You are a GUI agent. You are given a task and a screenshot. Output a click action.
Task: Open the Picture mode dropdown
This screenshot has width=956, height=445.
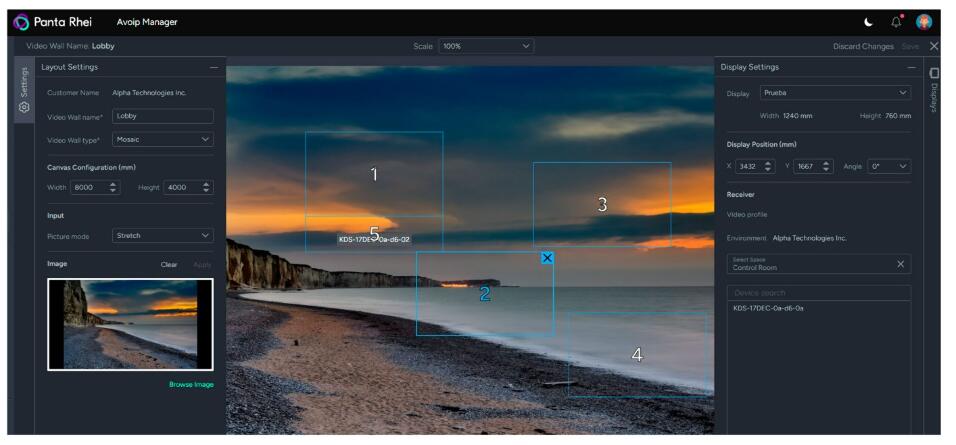(163, 236)
